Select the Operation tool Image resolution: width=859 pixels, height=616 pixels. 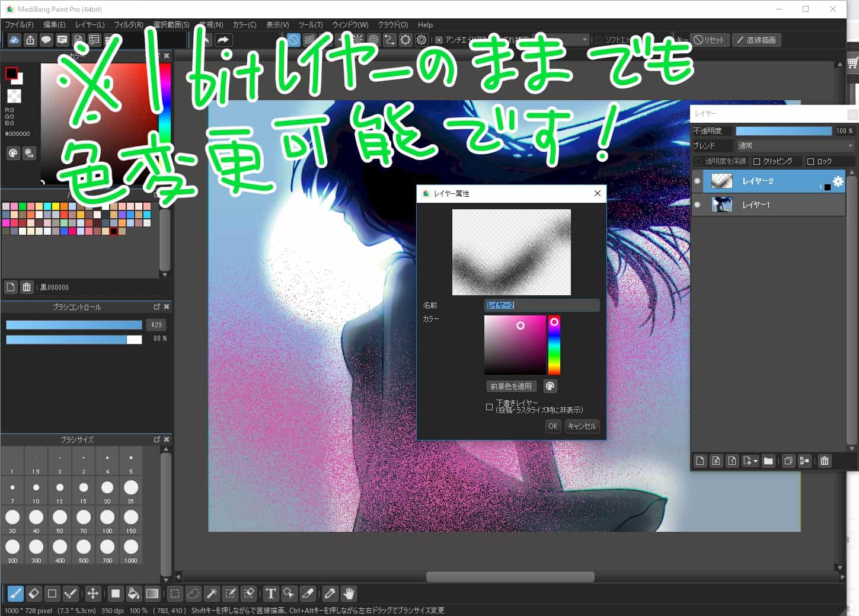click(x=289, y=593)
